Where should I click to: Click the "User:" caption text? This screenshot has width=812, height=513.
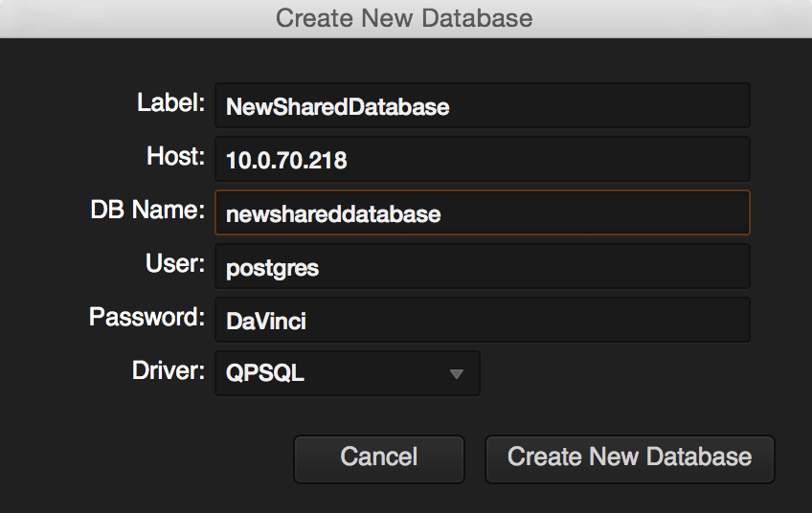tap(175, 263)
